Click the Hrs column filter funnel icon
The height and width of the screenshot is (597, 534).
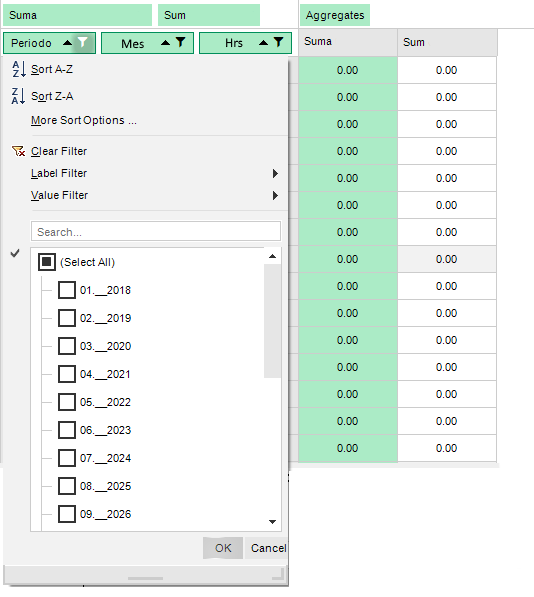pyautogui.click(x=279, y=43)
